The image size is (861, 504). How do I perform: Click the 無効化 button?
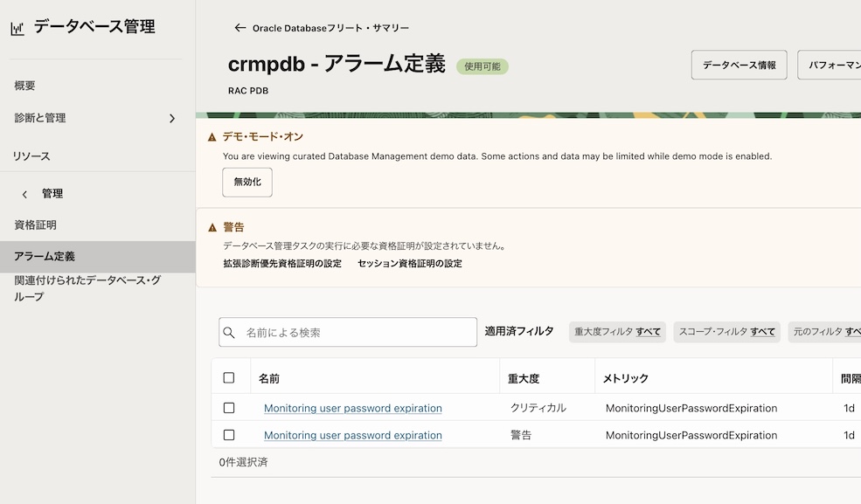[x=247, y=182]
